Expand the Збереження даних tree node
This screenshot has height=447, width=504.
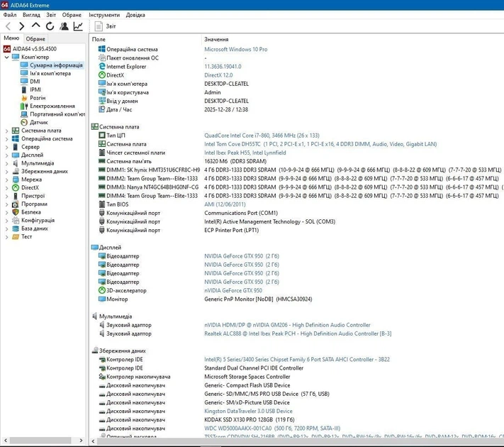(7, 172)
